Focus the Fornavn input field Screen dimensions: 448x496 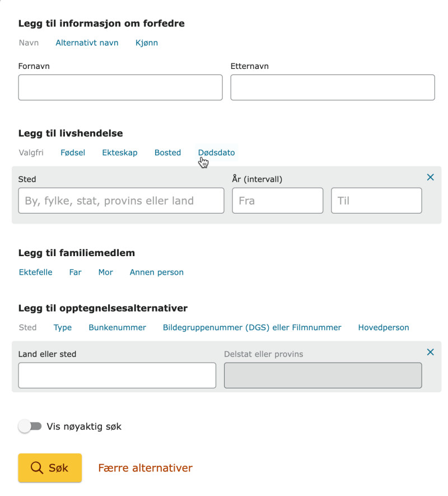coord(120,87)
